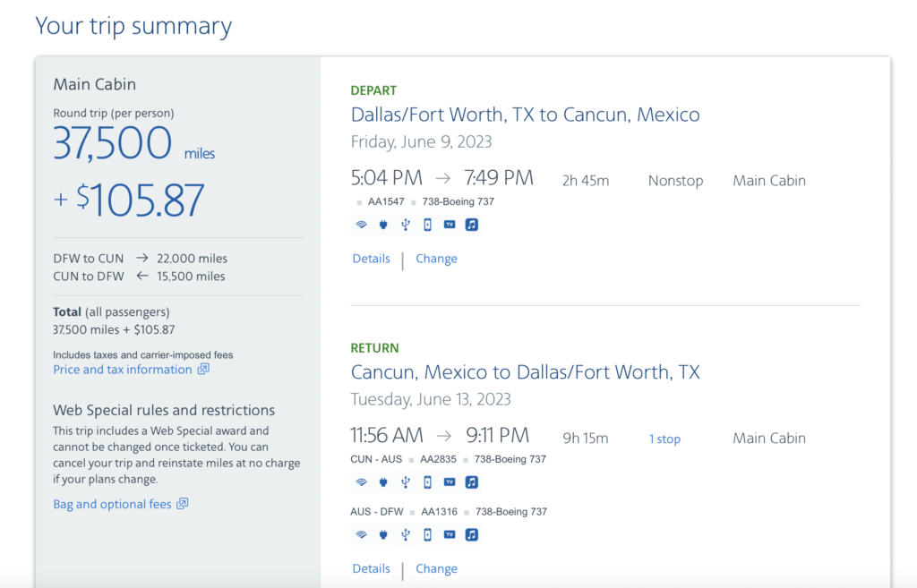This screenshot has height=588, width=917.
Task: Click the live TV icon for CUN - AUS flight
Action: 450,482
